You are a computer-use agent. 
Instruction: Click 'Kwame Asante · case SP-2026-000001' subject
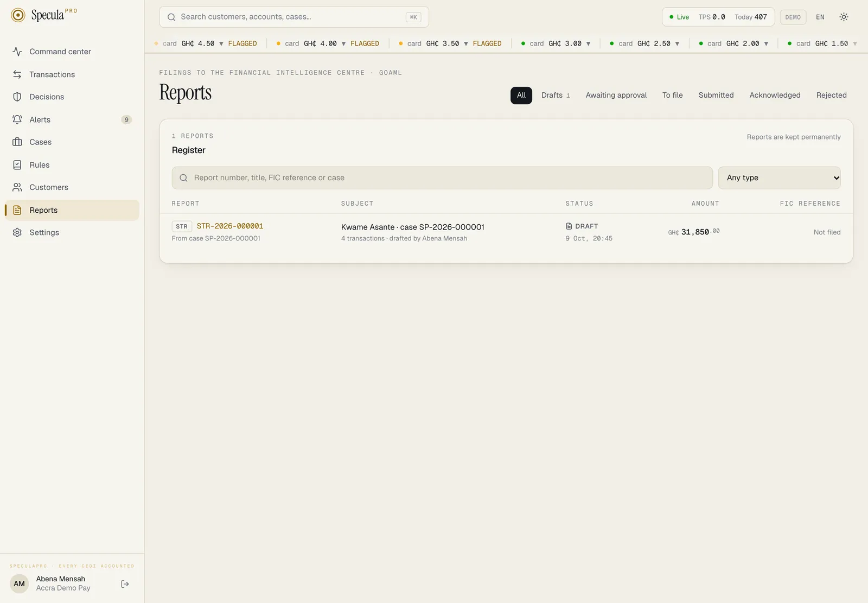point(413,227)
